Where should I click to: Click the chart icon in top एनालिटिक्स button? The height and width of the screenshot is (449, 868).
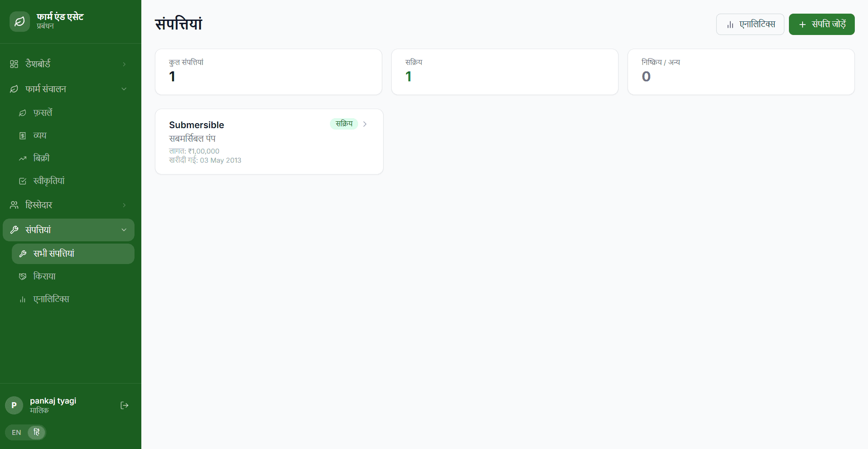pyautogui.click(x=730, y=25)
